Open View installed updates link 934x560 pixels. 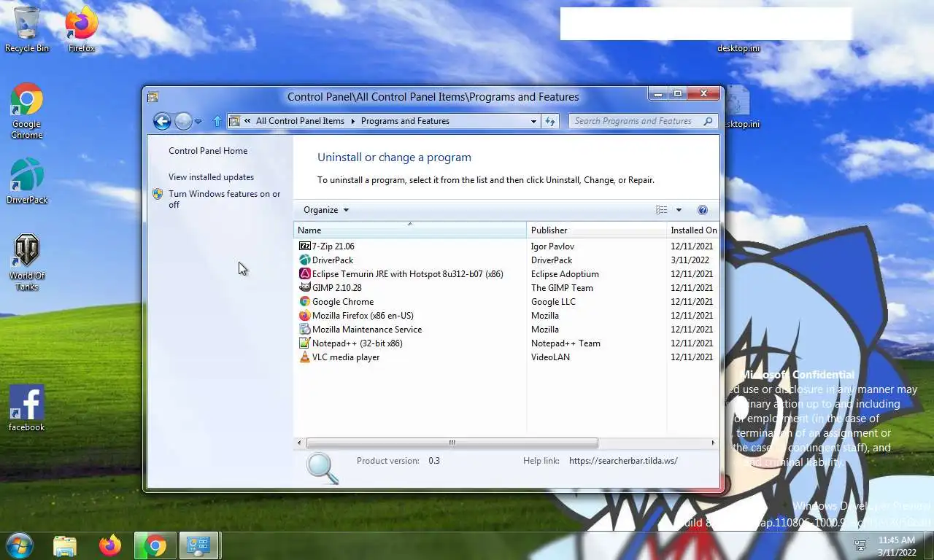[x=211, y=177]
